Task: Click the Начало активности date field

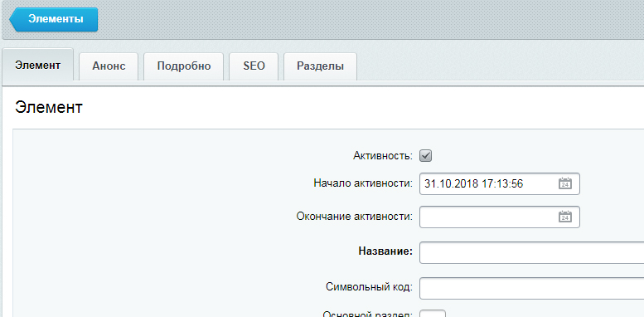Action: (500, 183)
